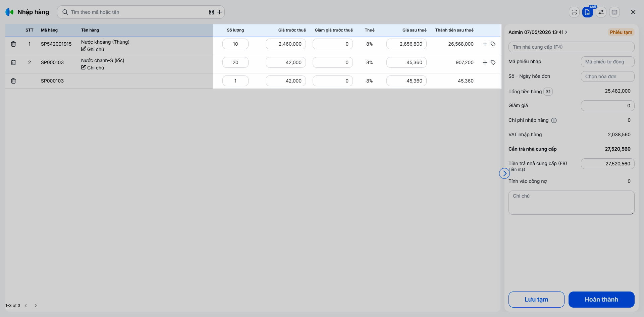Collapse the right payment panel with arrow
This screenshot has height=317, width=644.
point(504,173)
